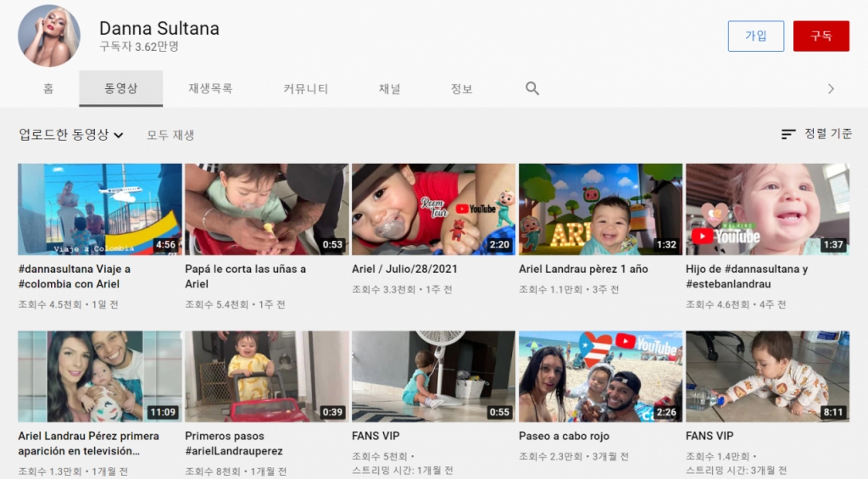868x479 pixels.
Task: Open the 8:11 FANS VIP thumbnail
Action: pos(767,376)
